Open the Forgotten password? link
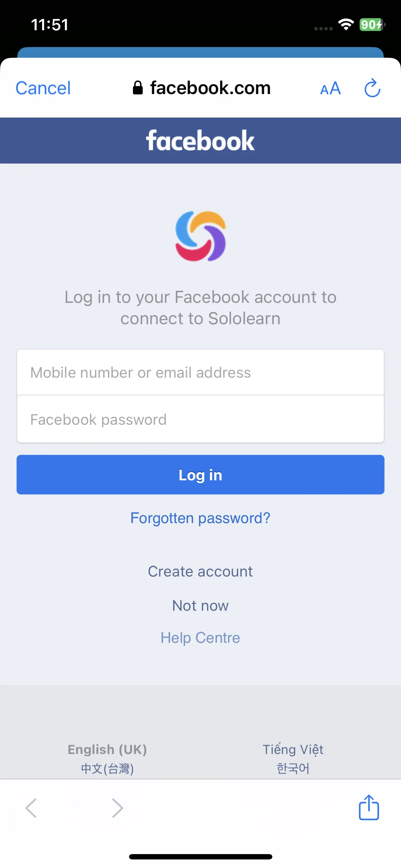Viewport: 401px width, 868px height. [x=200, y=518]
